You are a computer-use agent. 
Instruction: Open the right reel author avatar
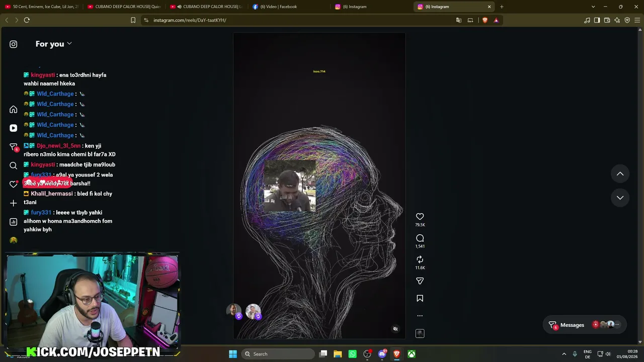click(253, 311)
